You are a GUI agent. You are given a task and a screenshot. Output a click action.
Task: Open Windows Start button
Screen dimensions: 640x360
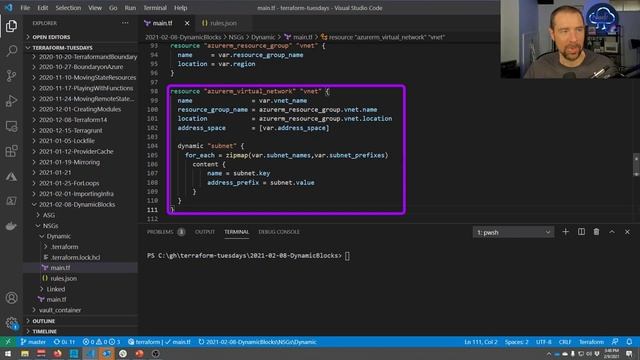[8, 353]
